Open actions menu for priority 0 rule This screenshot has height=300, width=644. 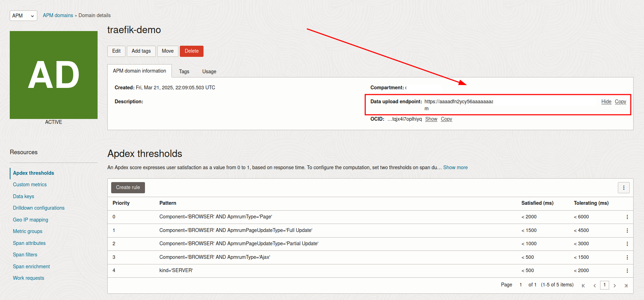627,217
